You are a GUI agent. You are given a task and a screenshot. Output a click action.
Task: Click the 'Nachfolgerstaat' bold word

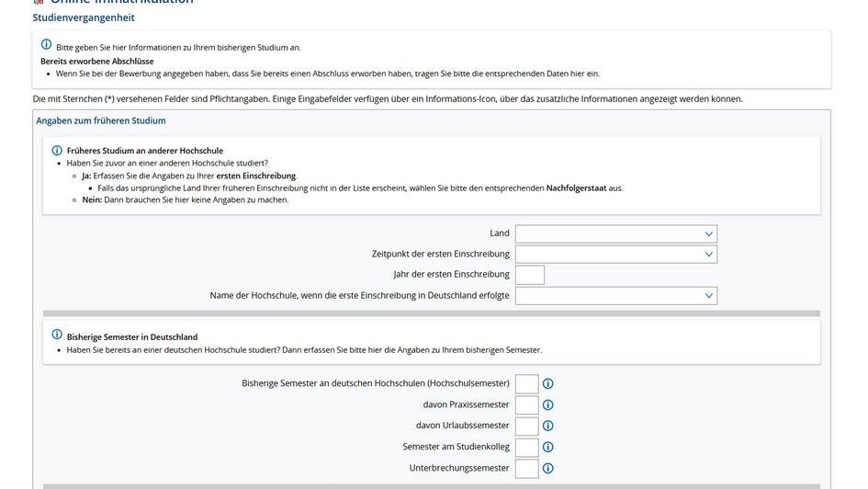coord(576,188)
